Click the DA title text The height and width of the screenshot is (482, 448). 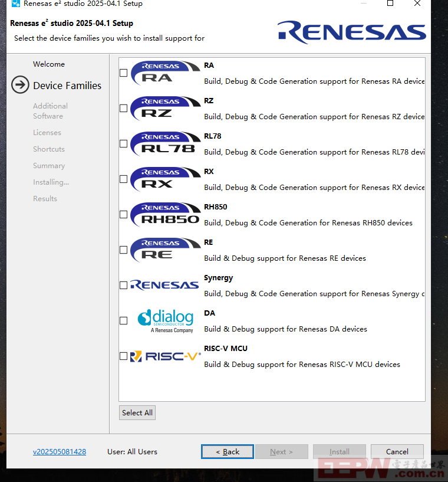tap(210, 313)
